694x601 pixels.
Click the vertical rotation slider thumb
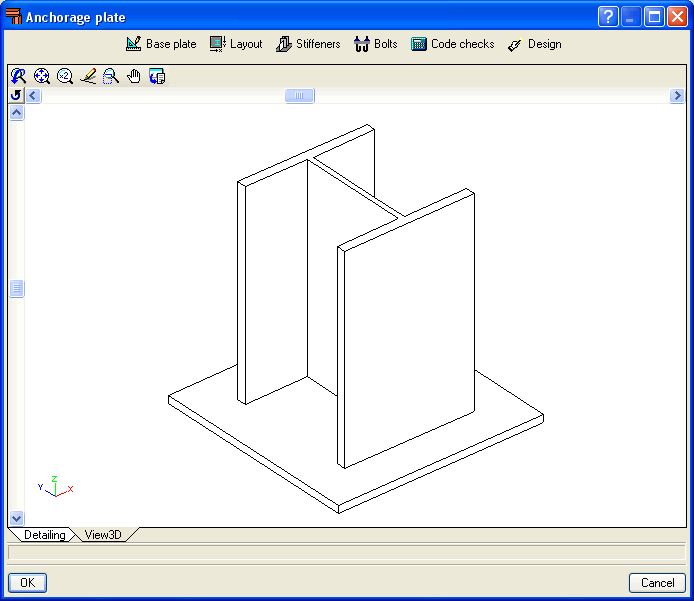[16, 289]
